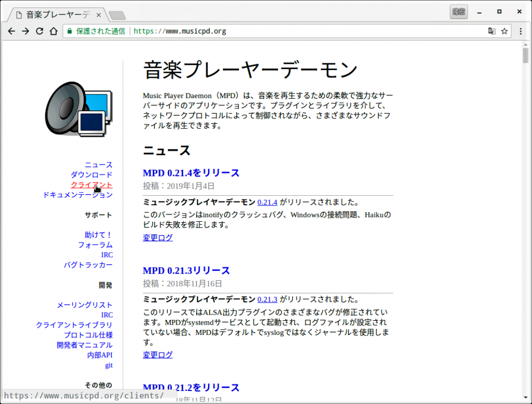Open the Chrome three-dot menu
Screen dimensions: 532x404
[x=521, y=31]
